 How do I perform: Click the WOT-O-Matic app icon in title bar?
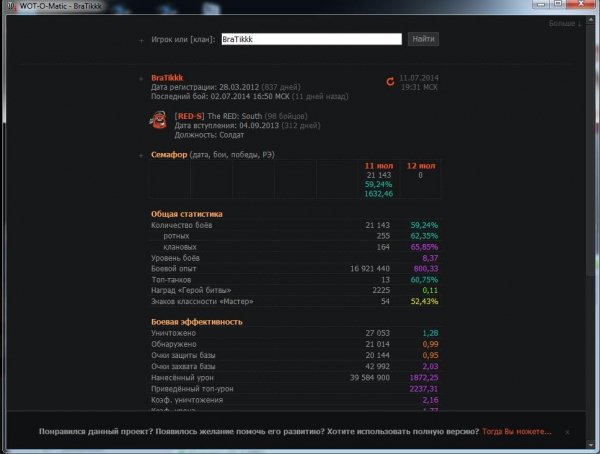click(x=11, y=7)
